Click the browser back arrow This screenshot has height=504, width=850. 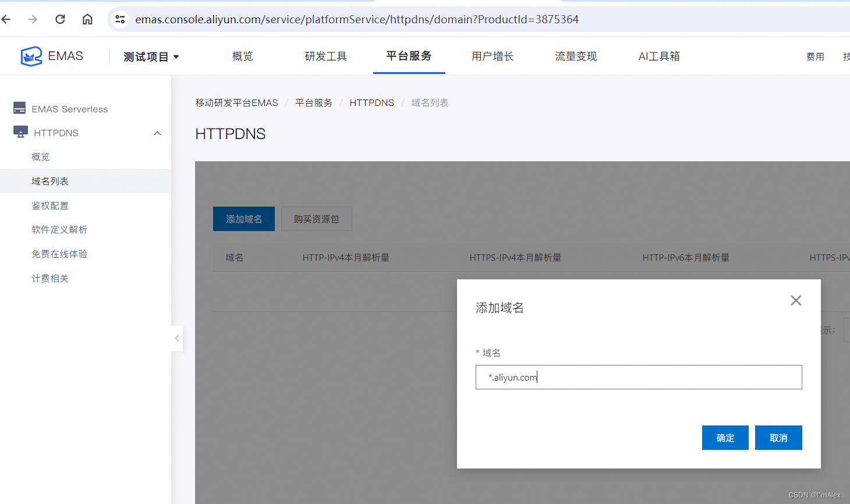tap(6, 19)
